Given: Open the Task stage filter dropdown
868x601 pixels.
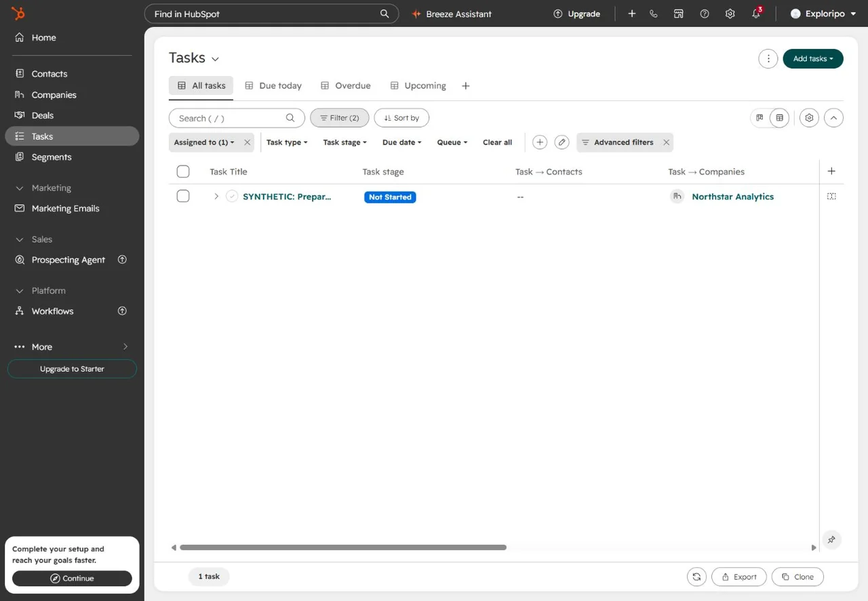Looking at the screenshot, I should click(x=344, y=142).
